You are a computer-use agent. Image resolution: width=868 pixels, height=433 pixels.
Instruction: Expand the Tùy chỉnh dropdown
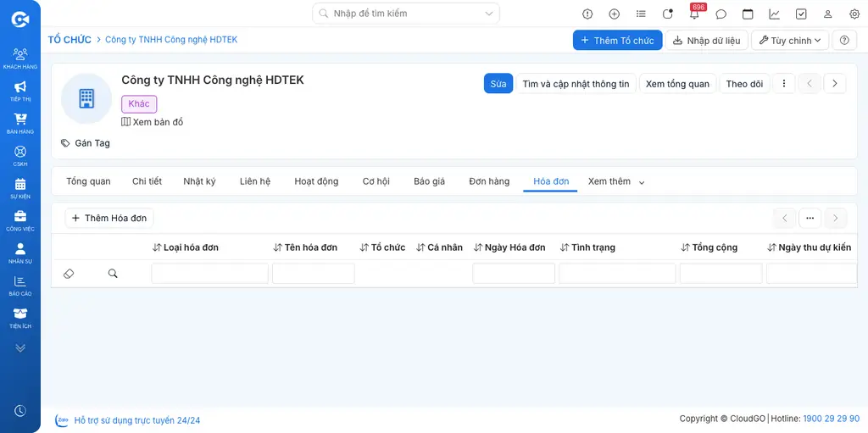pyautogui.click(x=790, y=40)
